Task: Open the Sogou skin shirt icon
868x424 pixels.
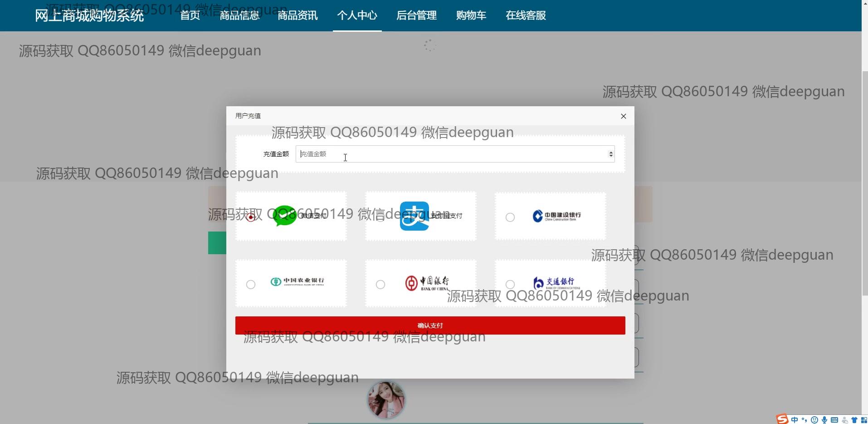Action: tap(854, 420)
